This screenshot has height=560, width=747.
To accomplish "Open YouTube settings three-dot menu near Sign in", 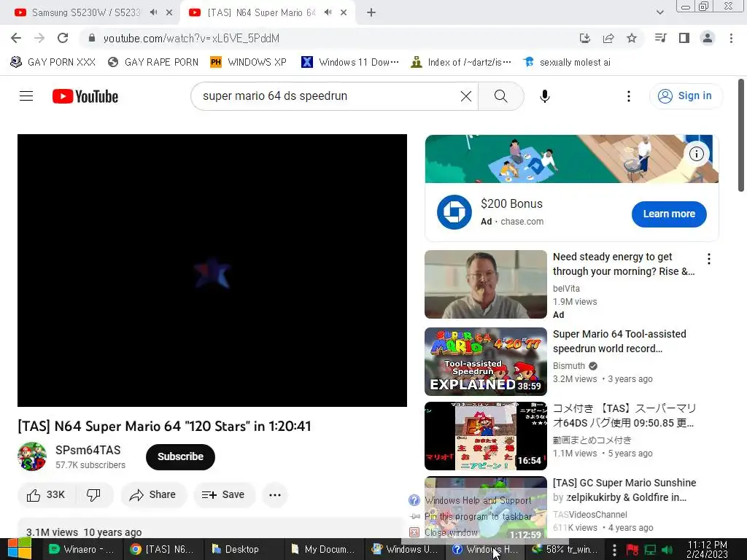I will (628, 96).
